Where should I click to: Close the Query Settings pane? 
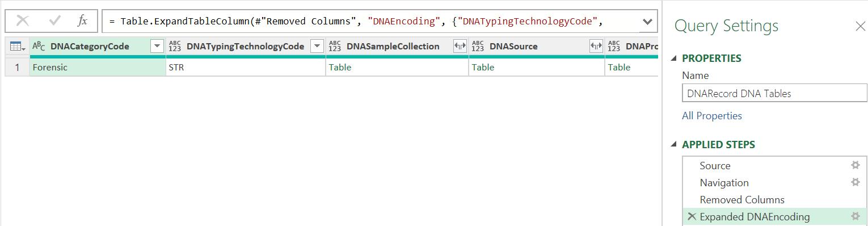(860, 26)
